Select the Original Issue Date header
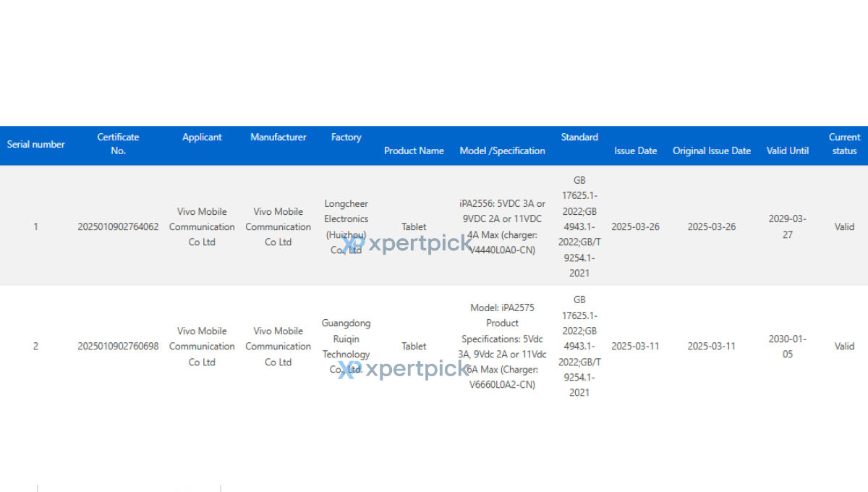The image size is (868, 492). pos(712,150)
